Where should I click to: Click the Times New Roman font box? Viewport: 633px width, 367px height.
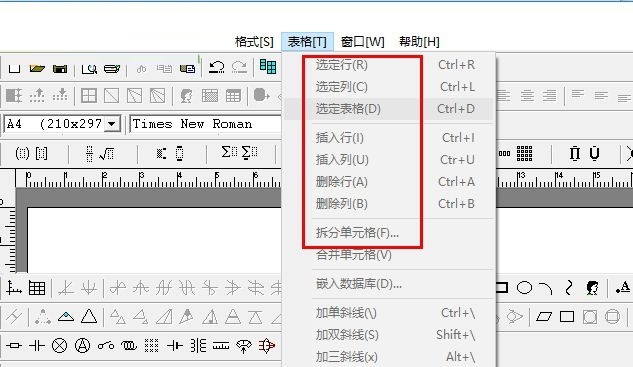205,124
